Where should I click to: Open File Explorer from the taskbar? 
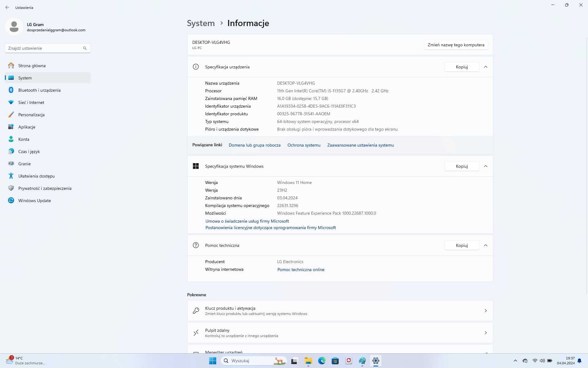[308, 361]
